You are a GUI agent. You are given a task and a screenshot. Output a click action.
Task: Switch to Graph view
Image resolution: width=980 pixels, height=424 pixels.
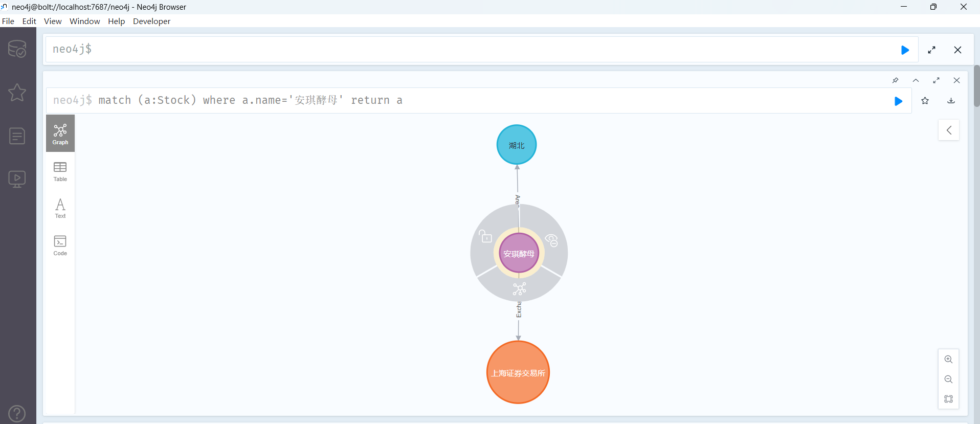coord(60,133)
